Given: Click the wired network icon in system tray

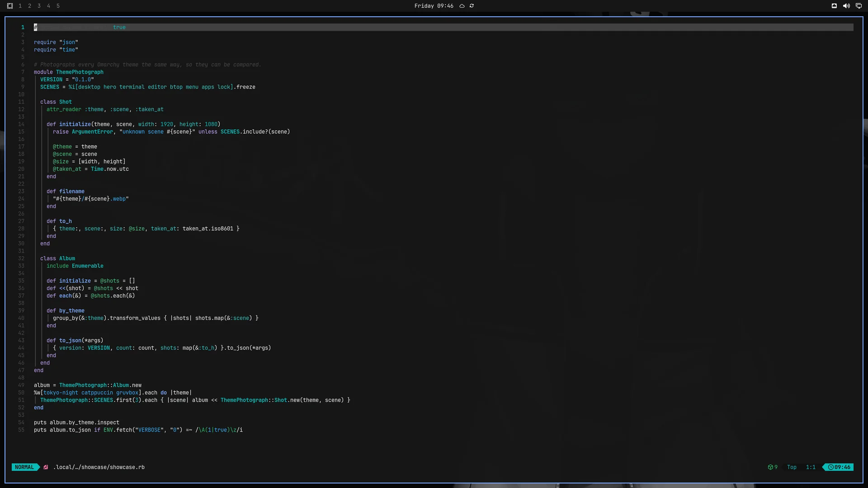Looking at the screenshot, I should tap(834, 6).
